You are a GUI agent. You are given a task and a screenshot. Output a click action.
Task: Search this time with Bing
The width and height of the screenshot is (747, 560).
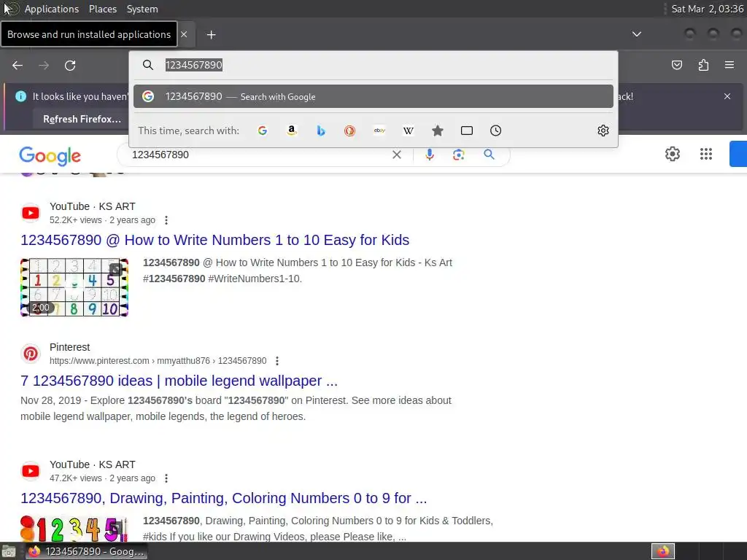(x=321, y=131)
